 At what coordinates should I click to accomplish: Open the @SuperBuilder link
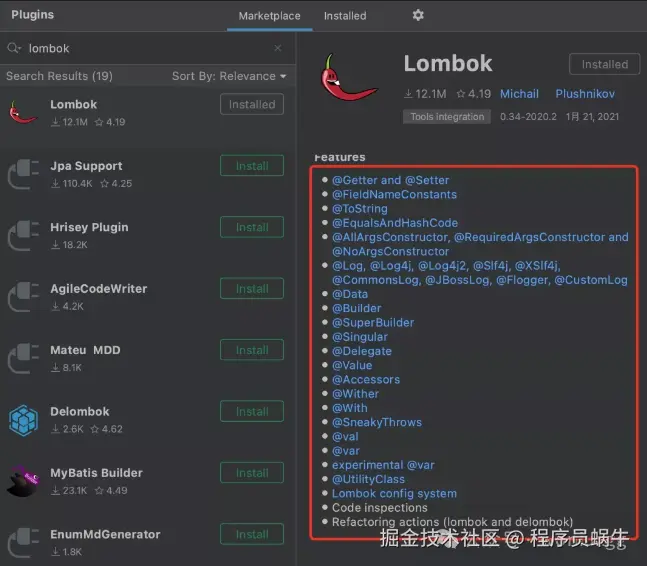[373, 323]
